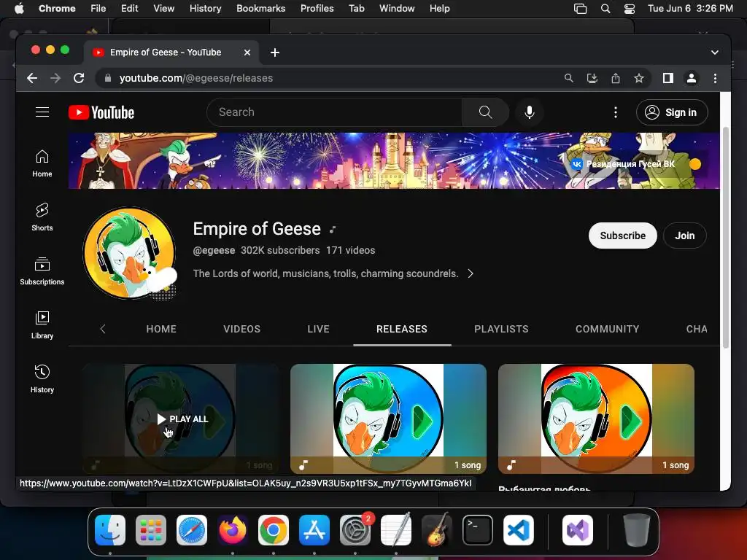Open the date and time in menu bar
This screenshot has height=560, width=747.
[x=690, y=9]
